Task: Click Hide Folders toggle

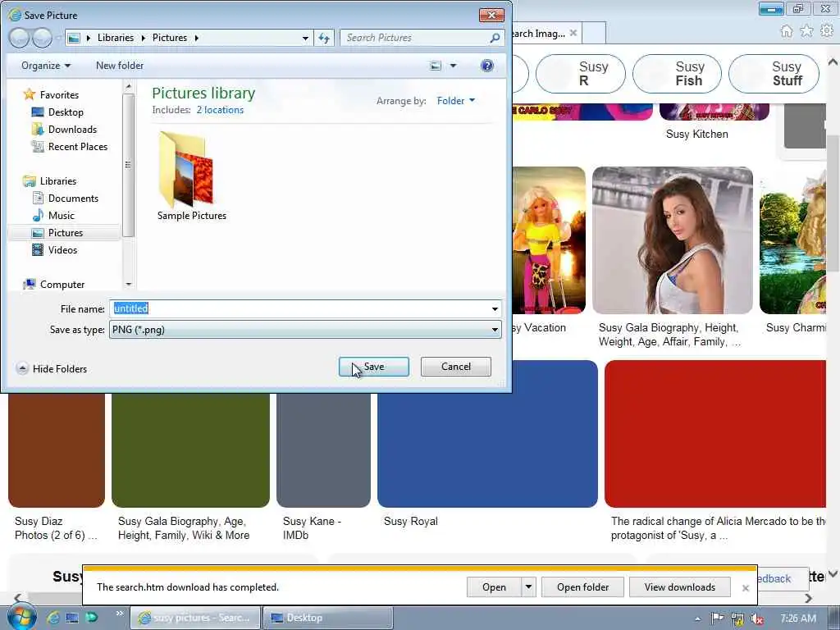Action: [52, 368]
